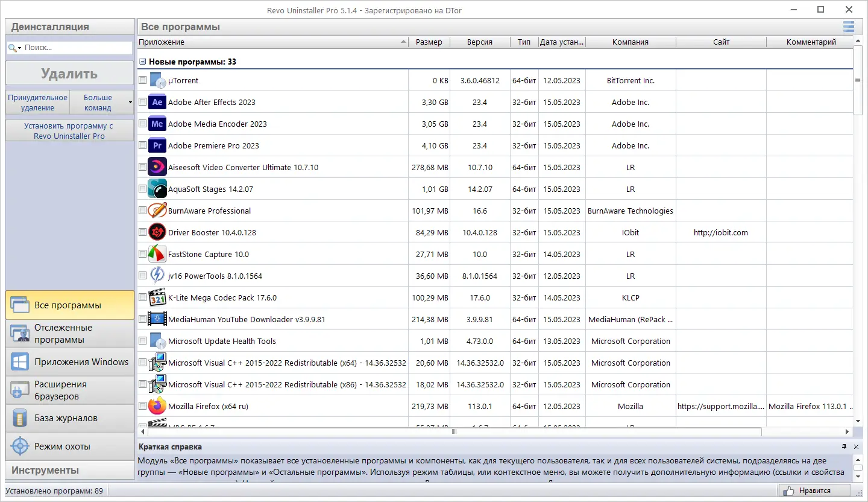Open the http://iobit.com site link
Image resolution: width=868 pixels, height=502 pixels.
pos(721,232)
